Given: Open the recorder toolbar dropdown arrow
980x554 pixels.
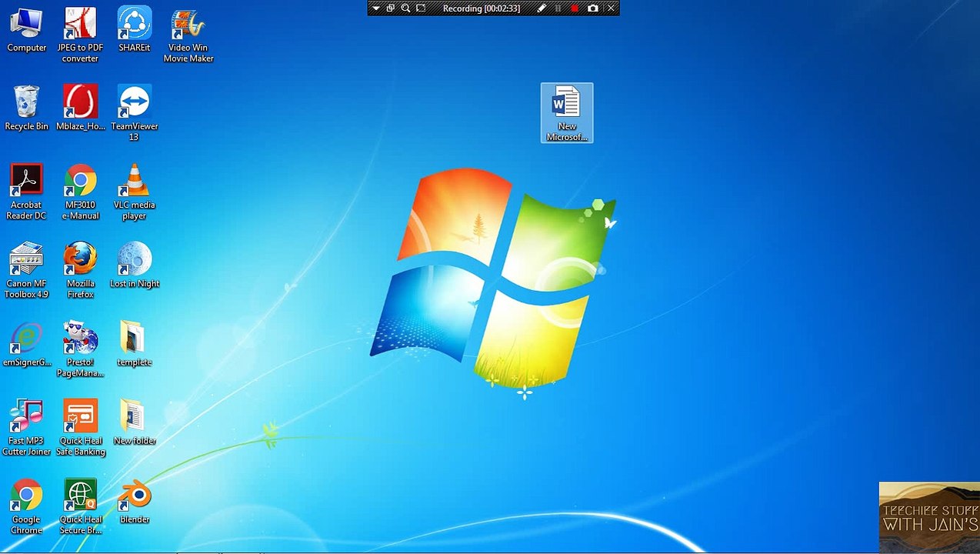Looking at the screenshot, I should (375, 8).
